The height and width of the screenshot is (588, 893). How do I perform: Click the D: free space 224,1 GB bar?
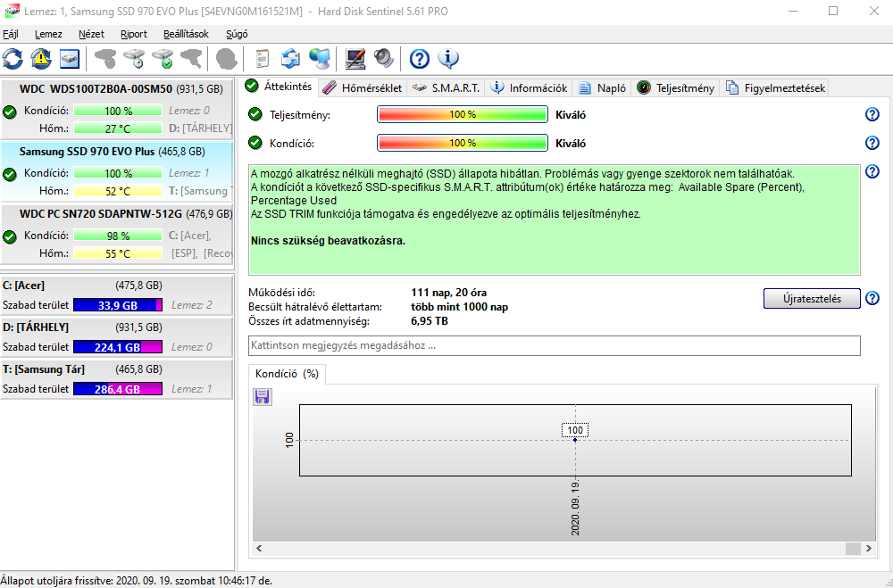[118, 347]
